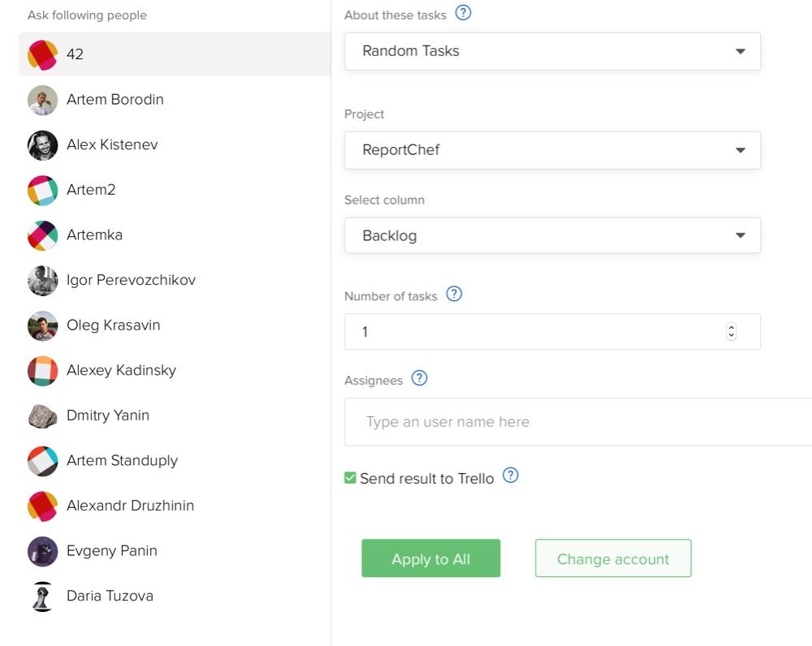Click the Apply to All button

coord(431,558)
